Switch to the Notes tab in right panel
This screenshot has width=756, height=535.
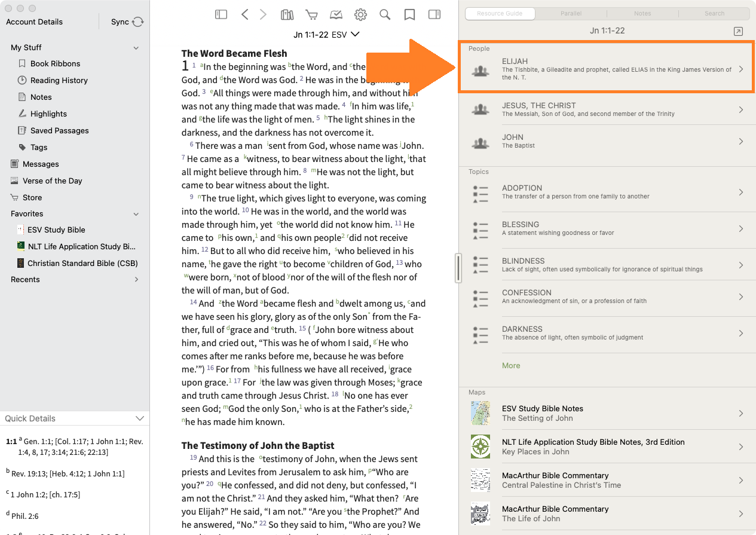[x=642, y=13]
